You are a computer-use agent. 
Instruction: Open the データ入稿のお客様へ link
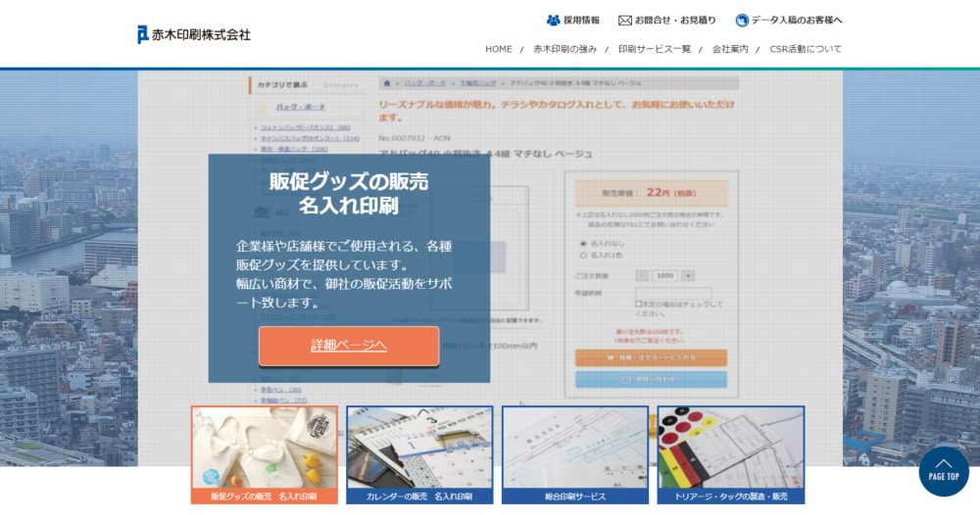tap(789, 21)
